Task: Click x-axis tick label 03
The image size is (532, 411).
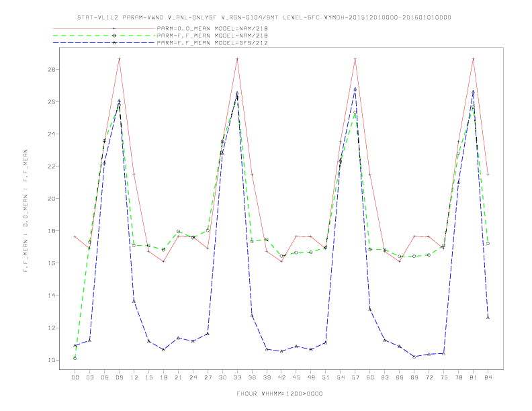Action: coord(89,377)
